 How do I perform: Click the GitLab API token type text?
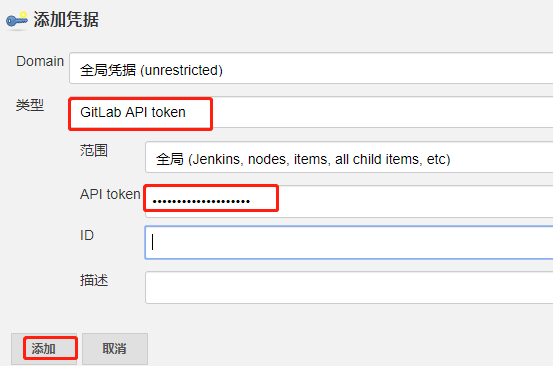[x=133, y=112]
